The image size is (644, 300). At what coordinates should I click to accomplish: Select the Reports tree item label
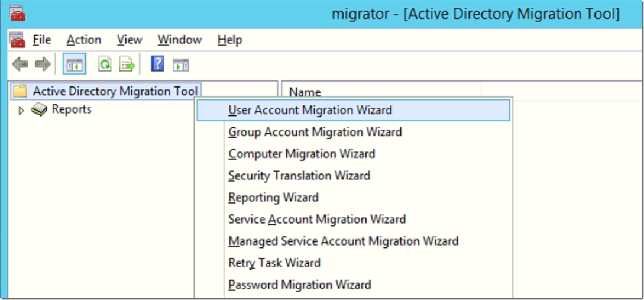point(72,109)
